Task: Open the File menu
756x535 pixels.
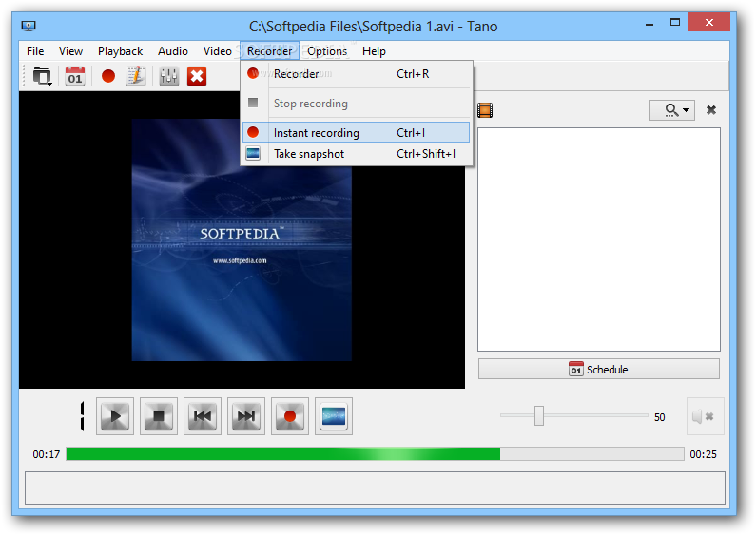Action: coord(35,51)
